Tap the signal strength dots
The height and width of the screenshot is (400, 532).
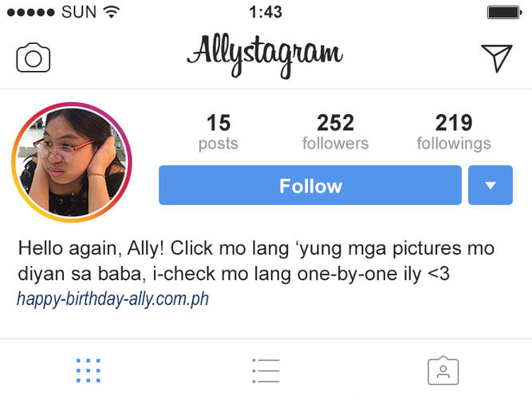click(30, 13)
